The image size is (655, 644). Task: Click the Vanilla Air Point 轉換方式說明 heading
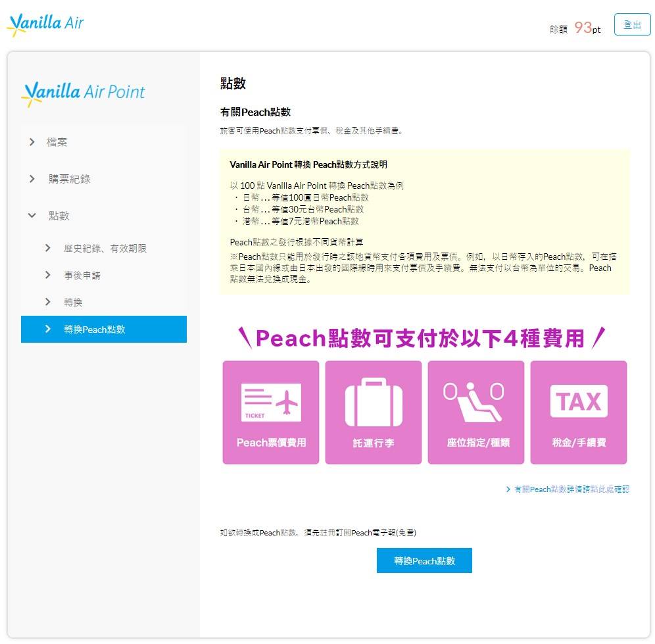[308, 164]
